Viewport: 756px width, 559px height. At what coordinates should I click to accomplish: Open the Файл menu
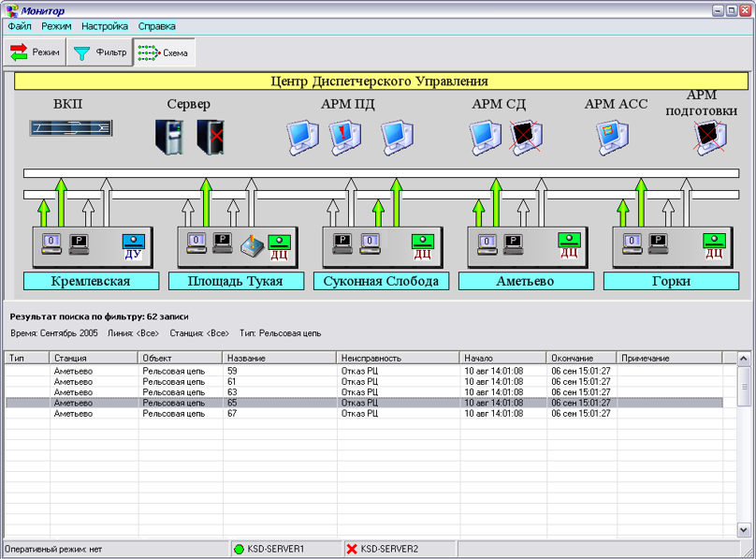(x=20, y=26)
